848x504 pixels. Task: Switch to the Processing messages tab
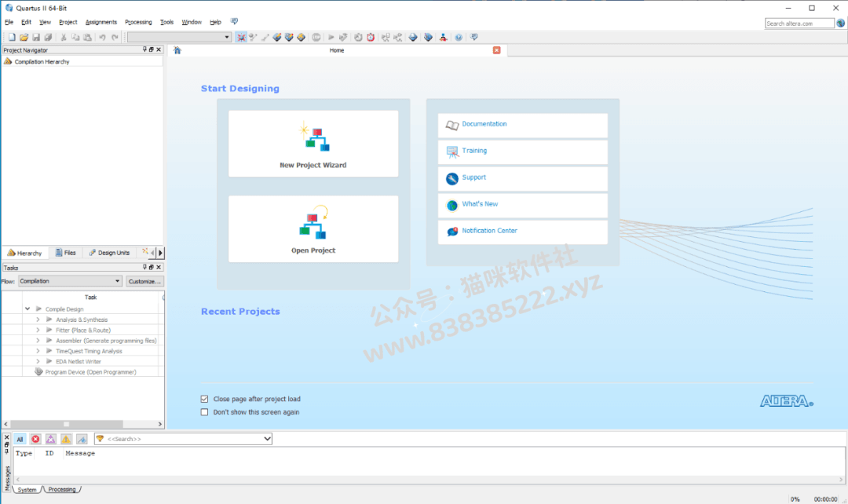tap(62, 489)
